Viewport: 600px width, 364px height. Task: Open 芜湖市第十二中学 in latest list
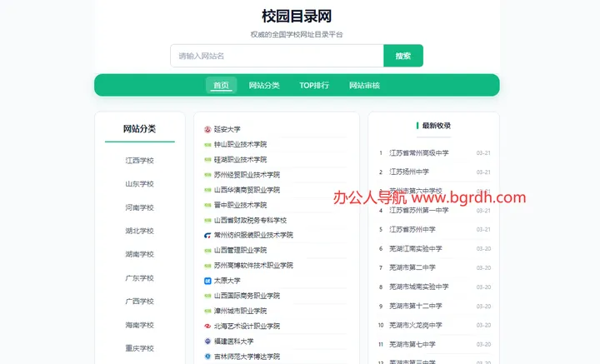point(416,306)
